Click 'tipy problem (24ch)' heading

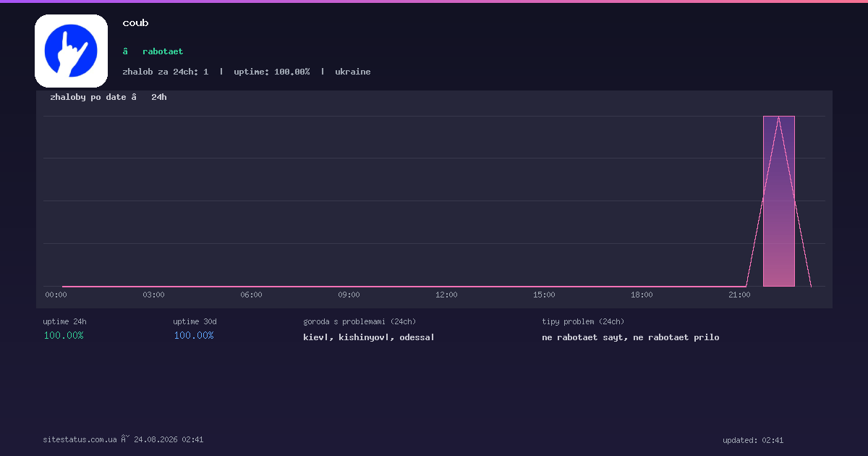[x=583, y=321]
